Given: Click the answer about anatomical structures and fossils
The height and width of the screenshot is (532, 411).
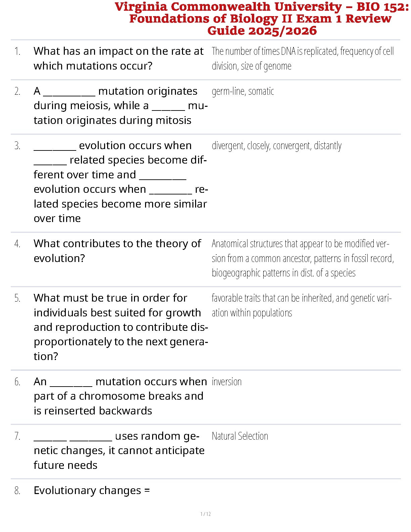Looking at the screenshot, I should point(302,258).
